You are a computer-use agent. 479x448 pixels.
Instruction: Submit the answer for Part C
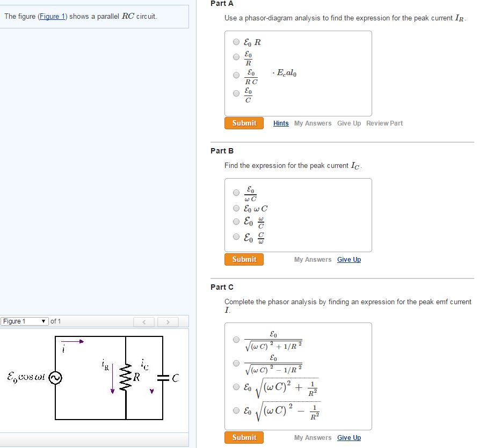coord(244,437)
